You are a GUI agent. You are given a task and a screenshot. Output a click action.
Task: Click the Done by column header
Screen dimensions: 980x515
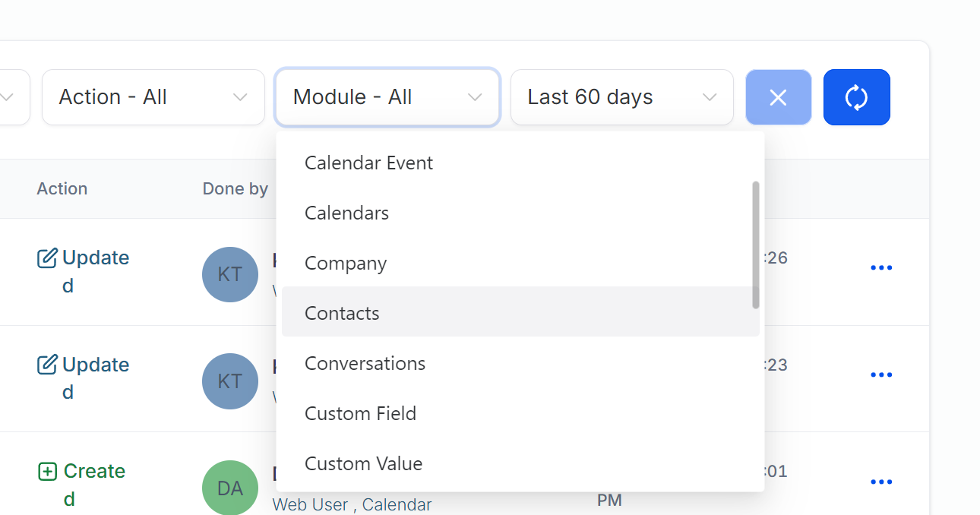pyautogui.click(x=236, y=188)
